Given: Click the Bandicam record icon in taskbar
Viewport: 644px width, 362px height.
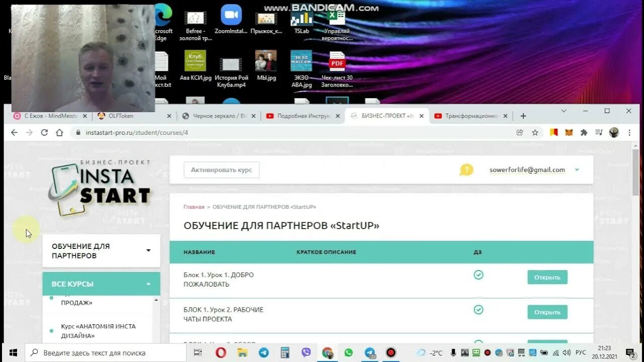Looking at the screenshot, I should click(391, 352).
